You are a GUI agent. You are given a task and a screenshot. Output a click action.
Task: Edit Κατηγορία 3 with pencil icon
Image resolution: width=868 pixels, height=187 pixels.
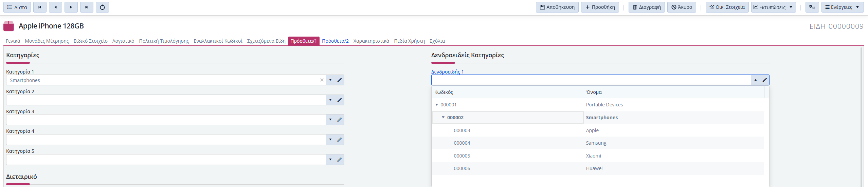340,120
